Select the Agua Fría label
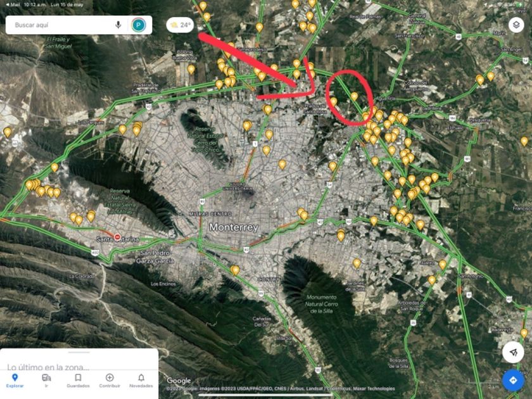Viewport: 532px width, 399px height. pos(386,99)
